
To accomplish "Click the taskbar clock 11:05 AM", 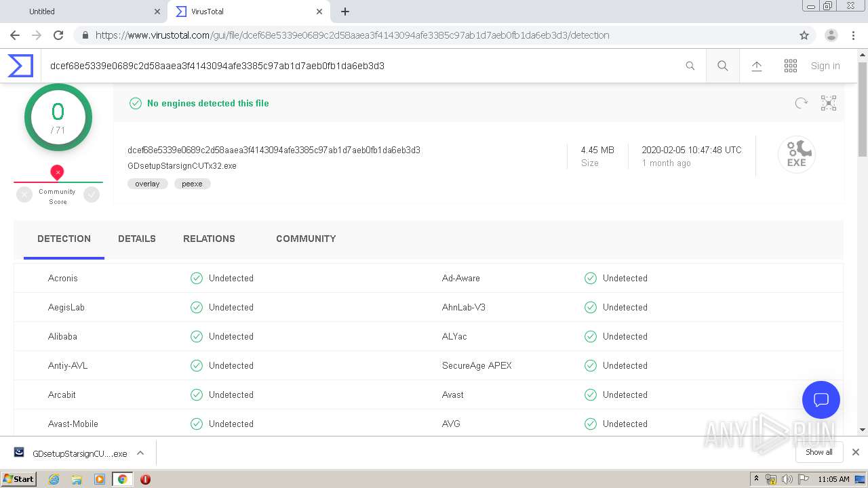I will 833,479.
